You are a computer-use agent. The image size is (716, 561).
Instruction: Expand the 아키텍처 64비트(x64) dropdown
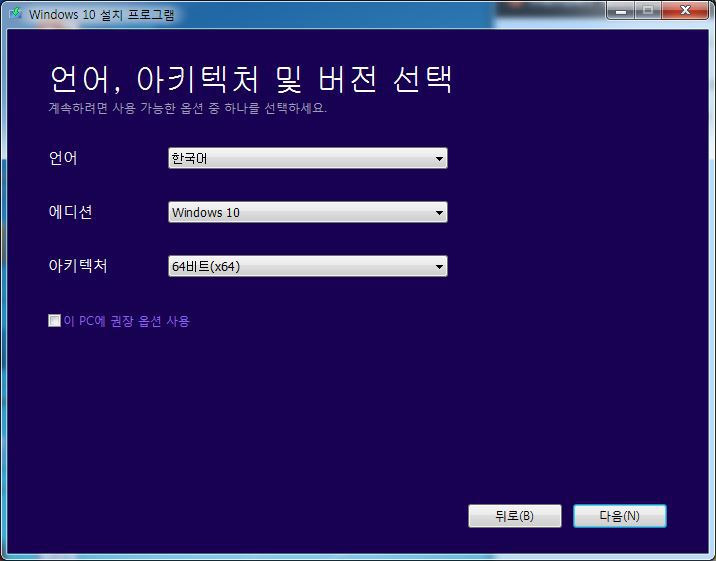coord(308,266)
